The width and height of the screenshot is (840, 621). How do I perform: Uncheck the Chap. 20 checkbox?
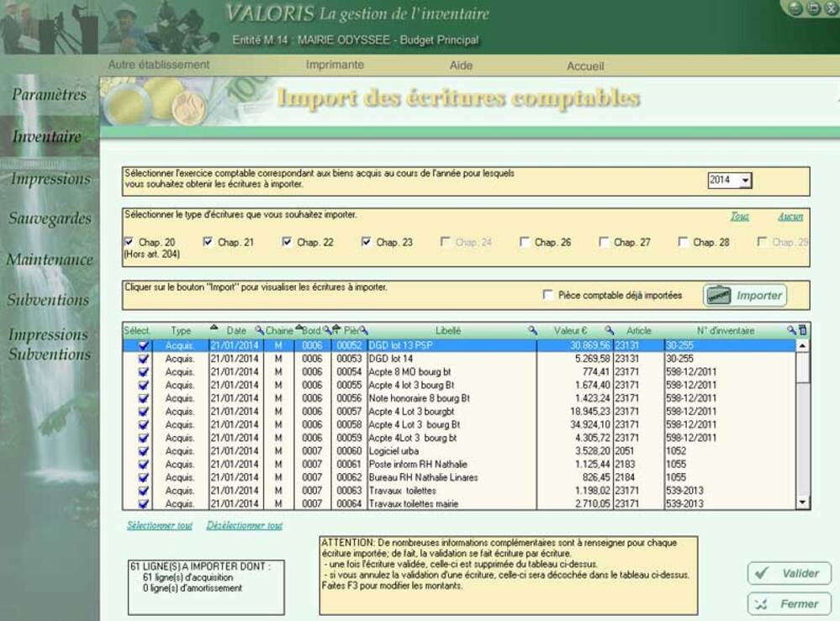[129, 242]
